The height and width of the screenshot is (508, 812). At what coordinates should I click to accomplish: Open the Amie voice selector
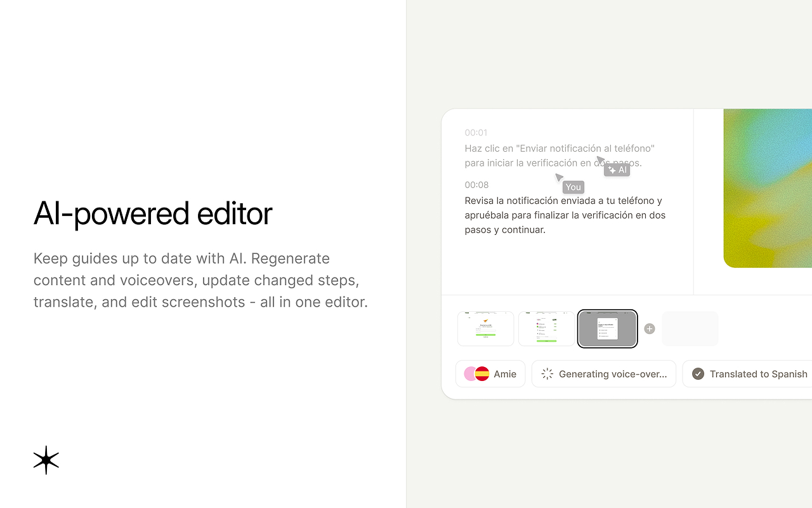click(490, 374)
